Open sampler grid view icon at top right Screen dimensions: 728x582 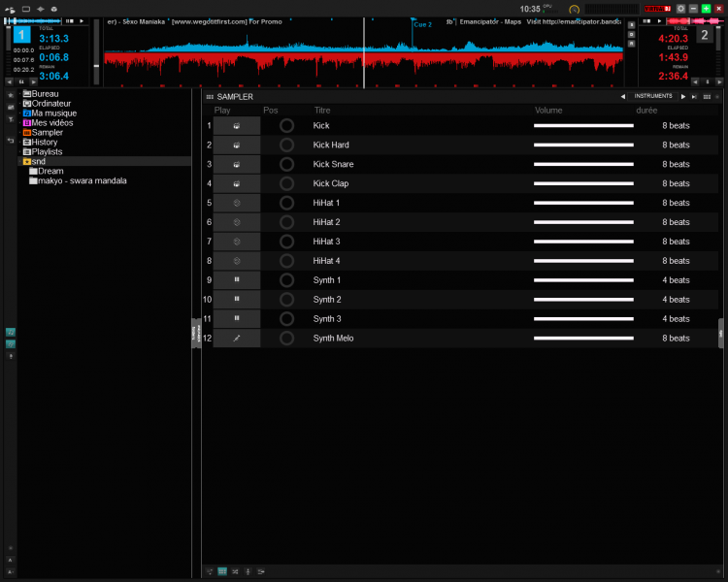point(707,97)
